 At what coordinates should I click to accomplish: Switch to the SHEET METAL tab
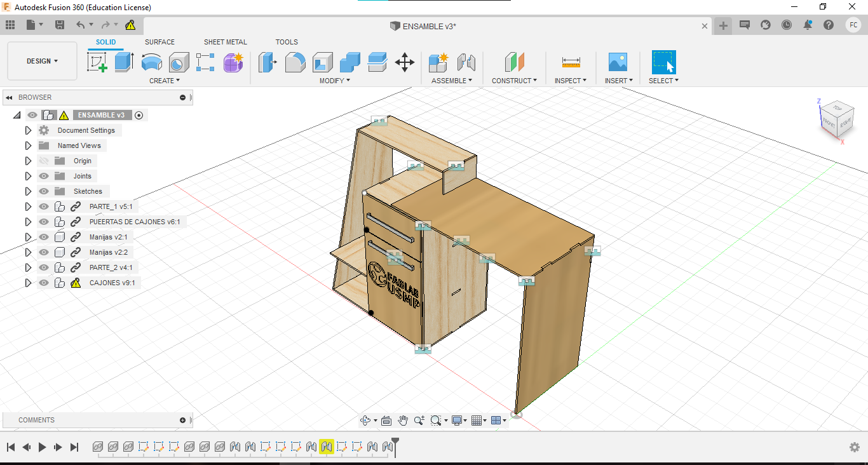pos(225,42)
